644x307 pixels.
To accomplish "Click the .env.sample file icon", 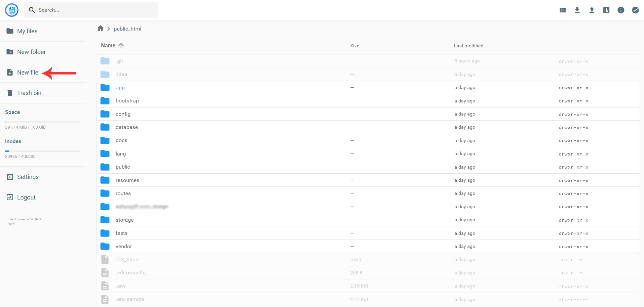I will click(x=105, y=299).
